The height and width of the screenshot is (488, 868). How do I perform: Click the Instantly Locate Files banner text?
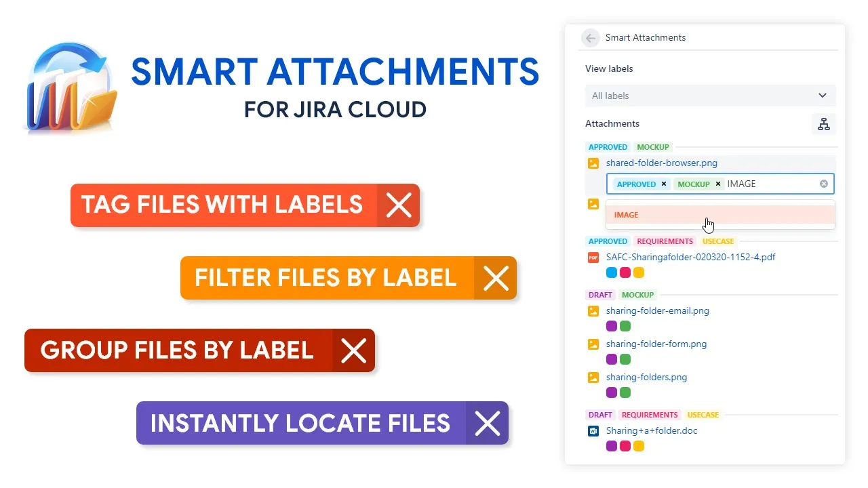click(x=300, y=424)
